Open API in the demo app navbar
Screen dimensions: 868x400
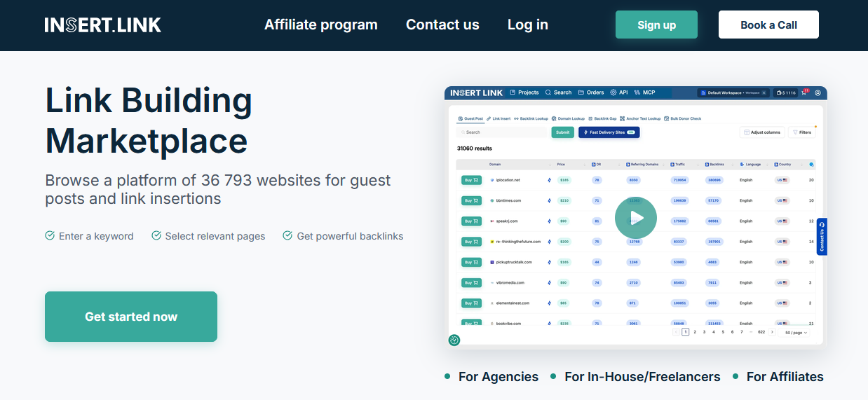619,92
